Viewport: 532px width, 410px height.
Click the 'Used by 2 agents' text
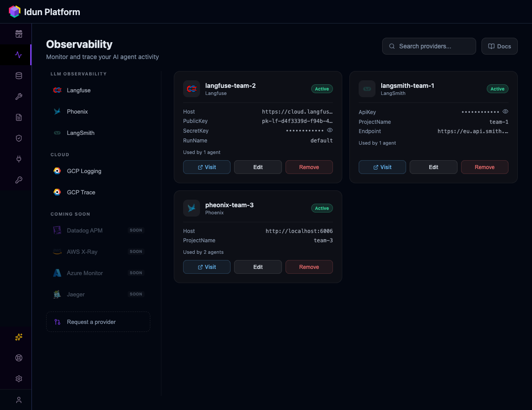point(203,252)
